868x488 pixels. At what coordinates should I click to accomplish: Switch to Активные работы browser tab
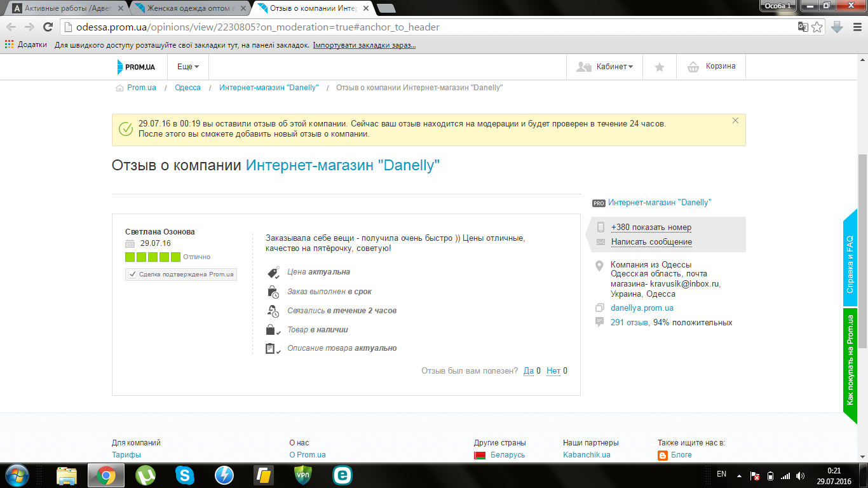[67, 8]
